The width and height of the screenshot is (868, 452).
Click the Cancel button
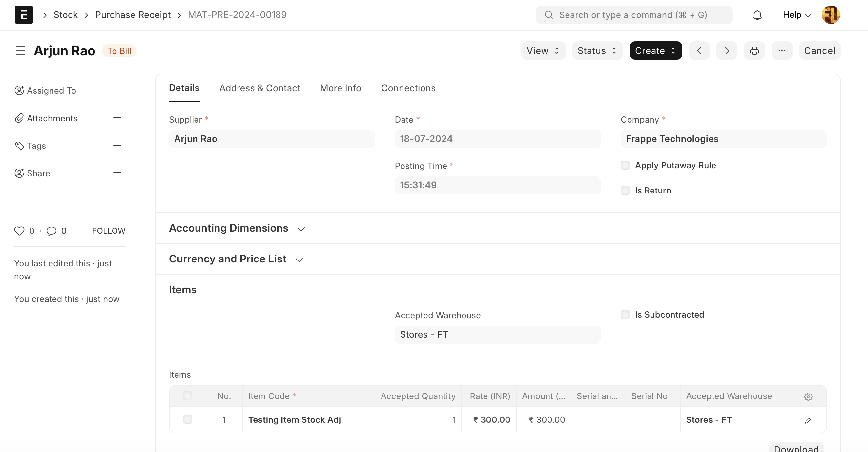[x=819, y=51]
